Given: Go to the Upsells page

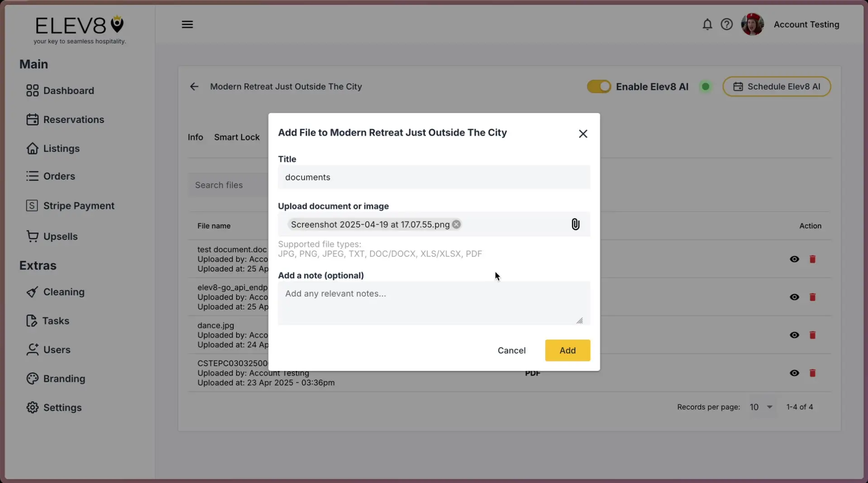Looking at the screenshot, I should click(x=60, y=236).
